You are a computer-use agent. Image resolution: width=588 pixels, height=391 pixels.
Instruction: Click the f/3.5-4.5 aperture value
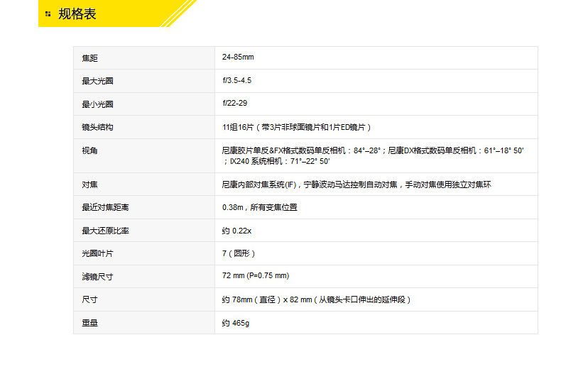(x=237, y=80)
